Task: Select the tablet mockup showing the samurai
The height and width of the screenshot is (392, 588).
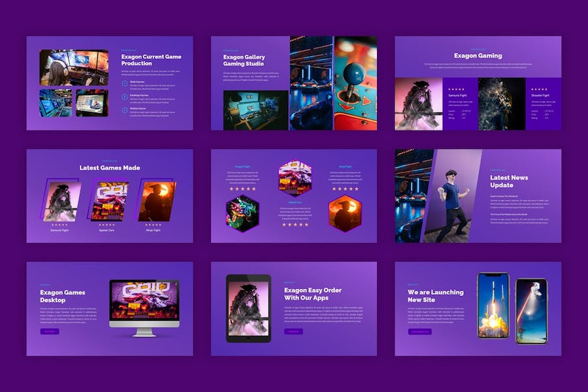Action: click(248, 308)
